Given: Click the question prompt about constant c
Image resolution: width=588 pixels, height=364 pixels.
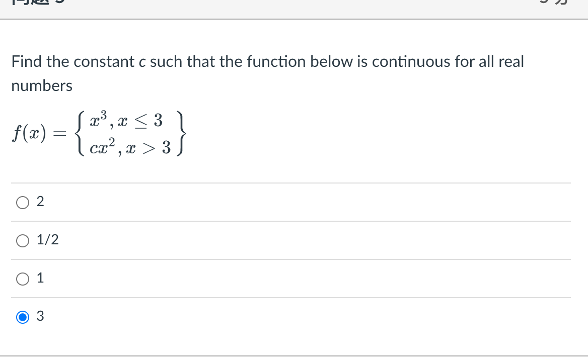Looking at the screenshot, I should click(267, 73).
